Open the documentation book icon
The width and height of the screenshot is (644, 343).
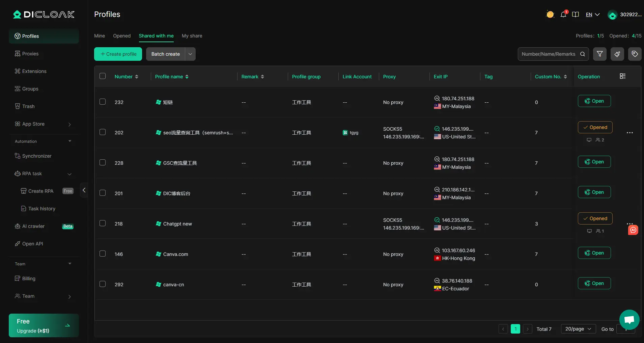(576, 15)
